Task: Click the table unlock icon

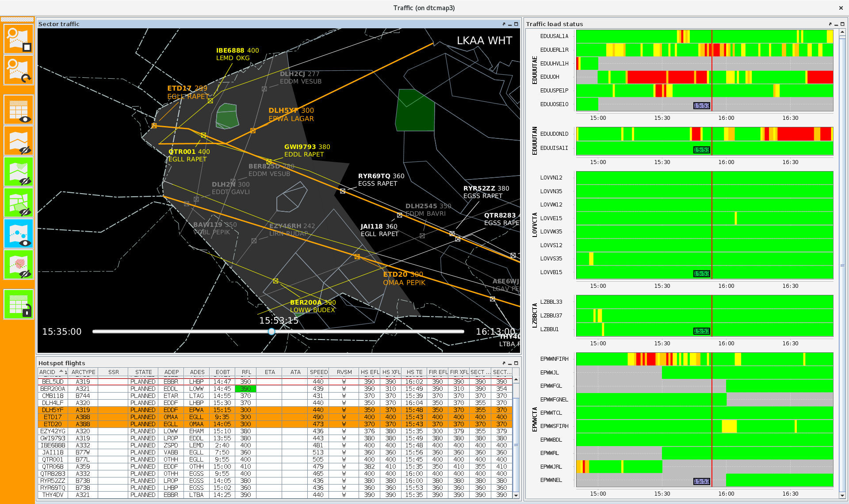Action: pos(18,304)
